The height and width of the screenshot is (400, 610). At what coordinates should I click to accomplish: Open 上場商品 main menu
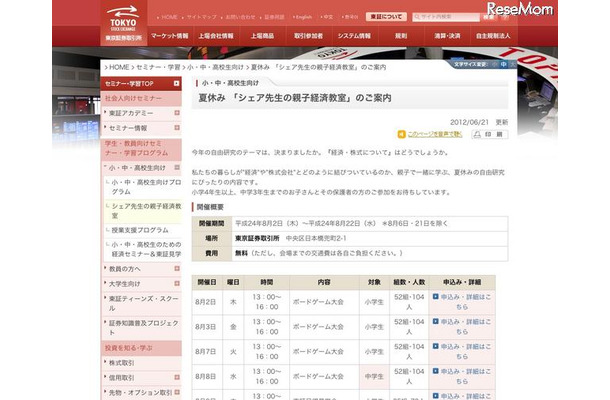pyautogui.click(x=262, y=36)
